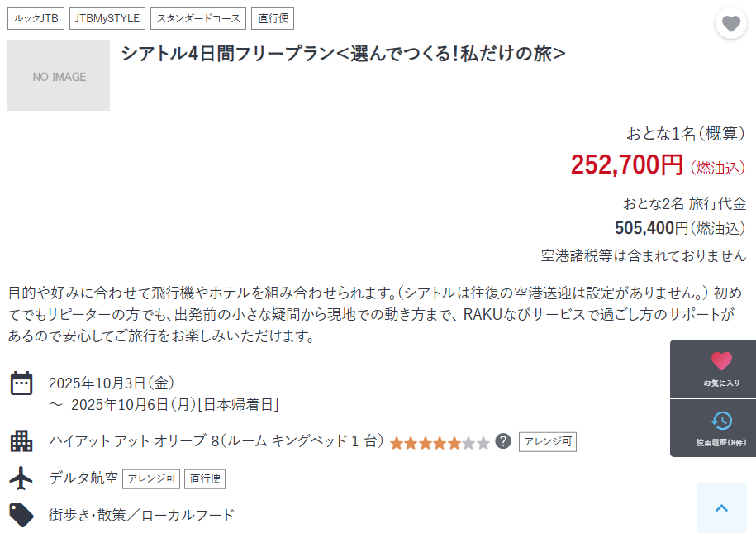Click the price tag theme icon

tap(21, 515)
